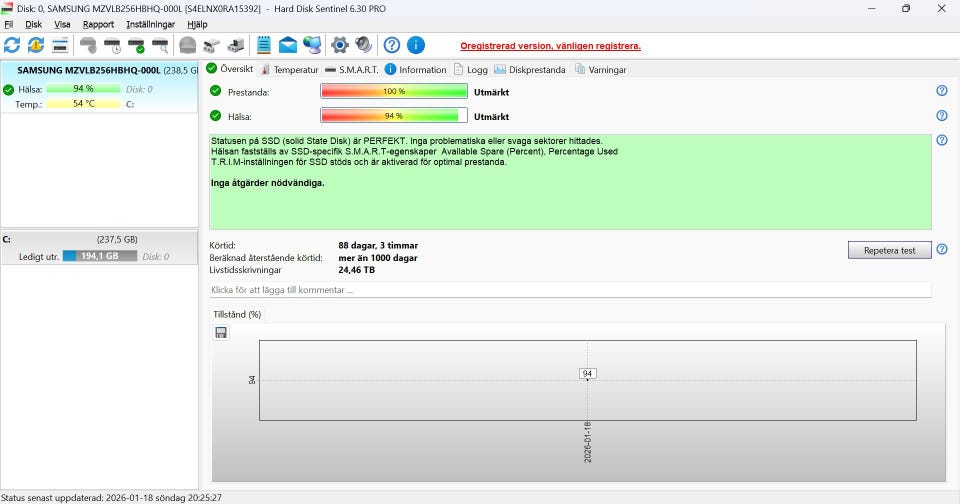Click the speaker sound icon in toolbar

[x=363, y=45]
